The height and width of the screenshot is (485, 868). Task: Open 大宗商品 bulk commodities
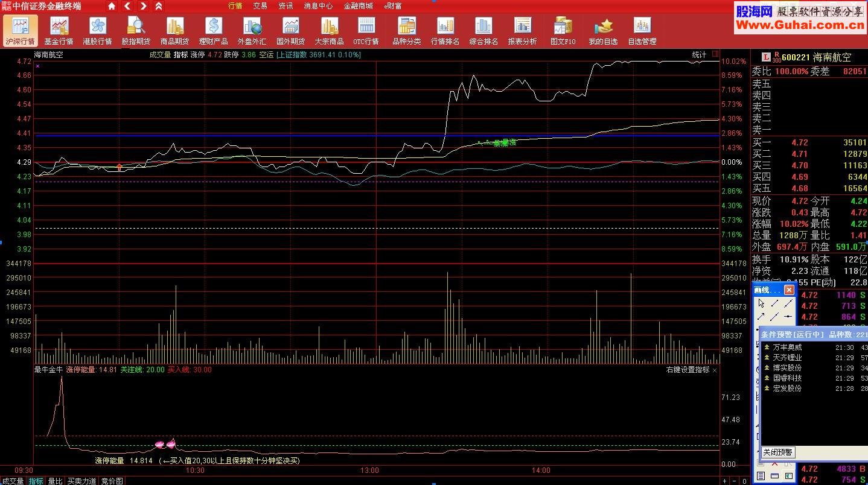tap(329, 31)
